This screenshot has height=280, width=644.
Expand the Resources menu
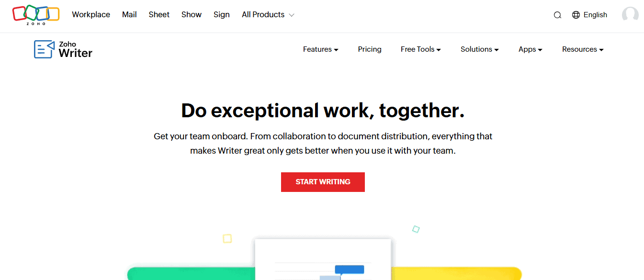pyautogui.click(x=583, y=49)
